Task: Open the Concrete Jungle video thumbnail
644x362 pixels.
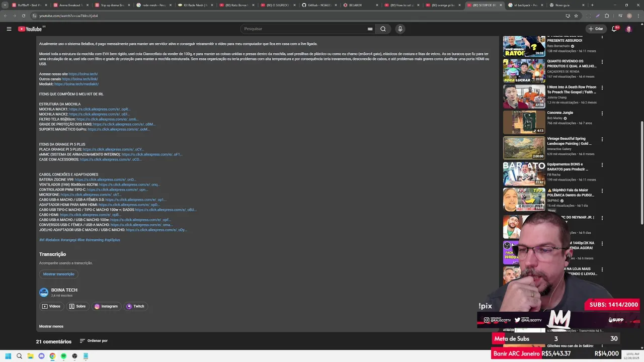Action: click(x=524, y=122)
